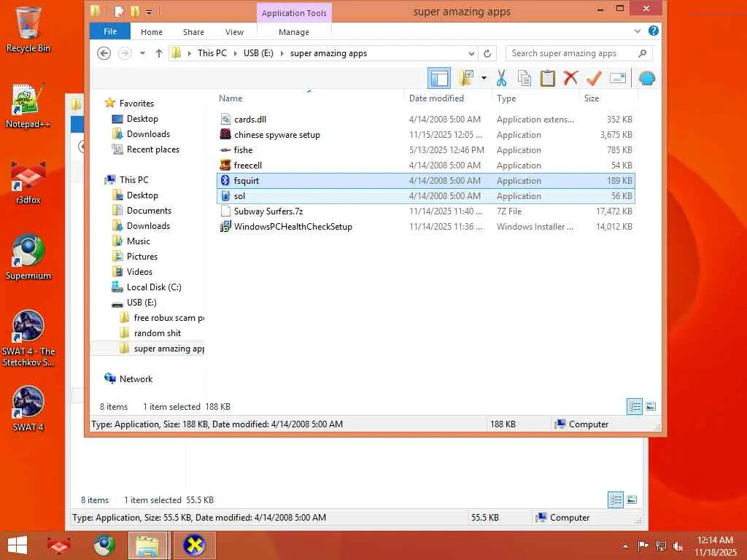Click the Windows Start button

click(18, 545)
